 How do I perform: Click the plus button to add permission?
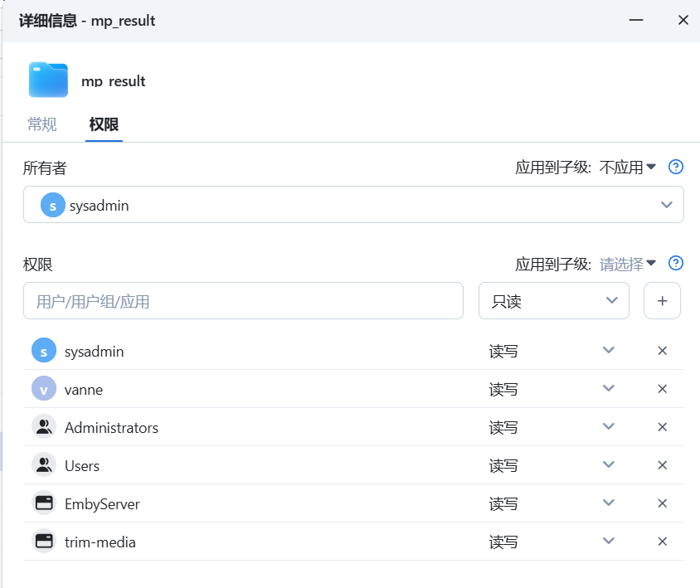tap(662, 301)
